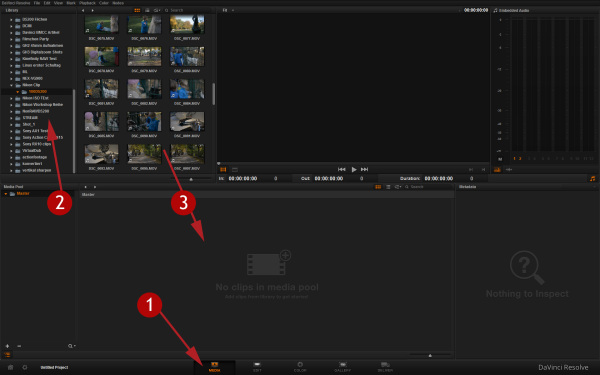Select the Shot_1 folder

(29, 124)
